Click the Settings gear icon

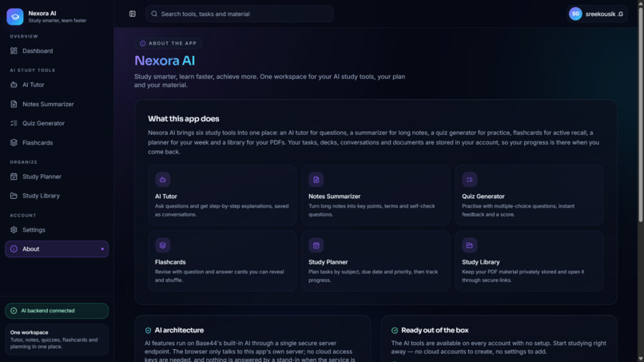(14, 229)
